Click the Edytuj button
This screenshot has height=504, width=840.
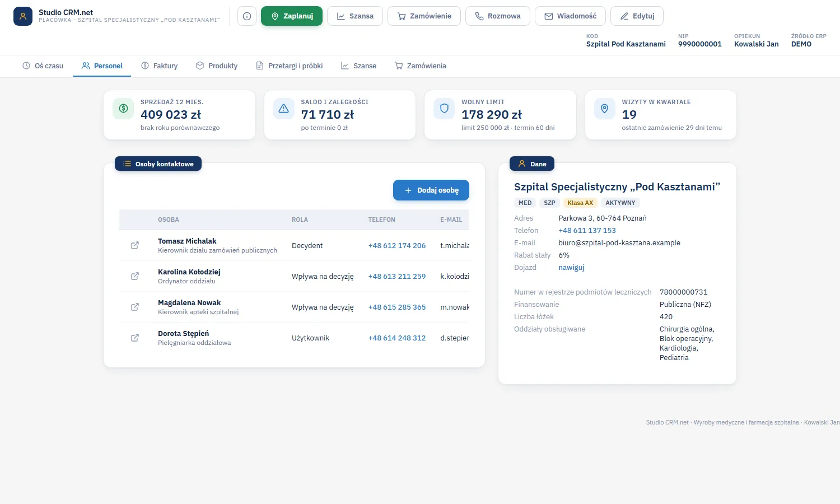(x=637, y=16)
